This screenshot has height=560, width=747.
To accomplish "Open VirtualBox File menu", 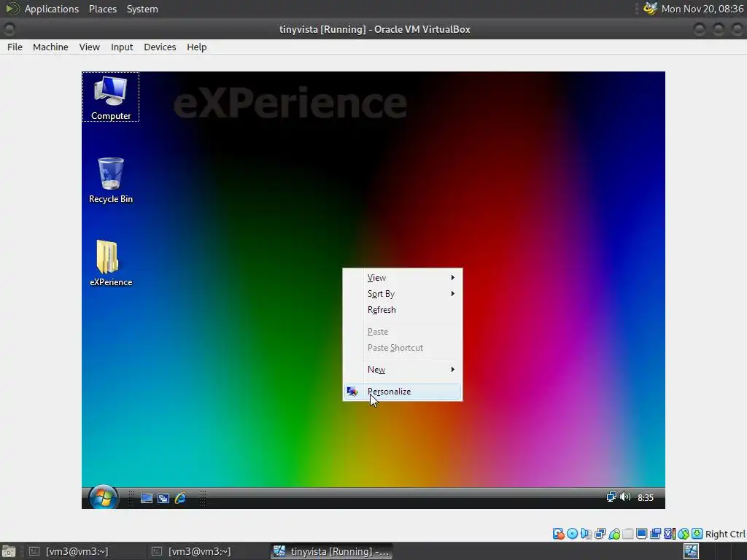I will tap(15, 47).
